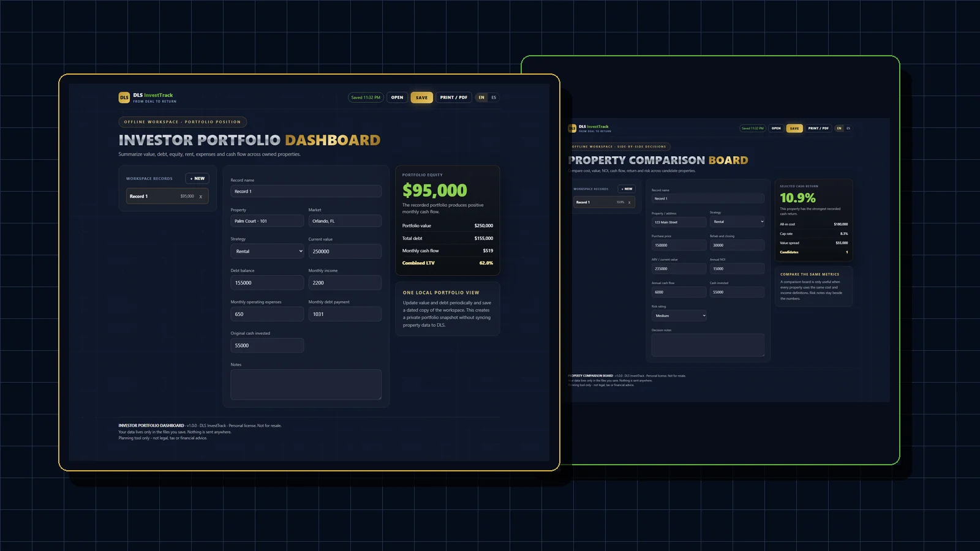Open the Risk rating Medium dropdown

(679, 316)
